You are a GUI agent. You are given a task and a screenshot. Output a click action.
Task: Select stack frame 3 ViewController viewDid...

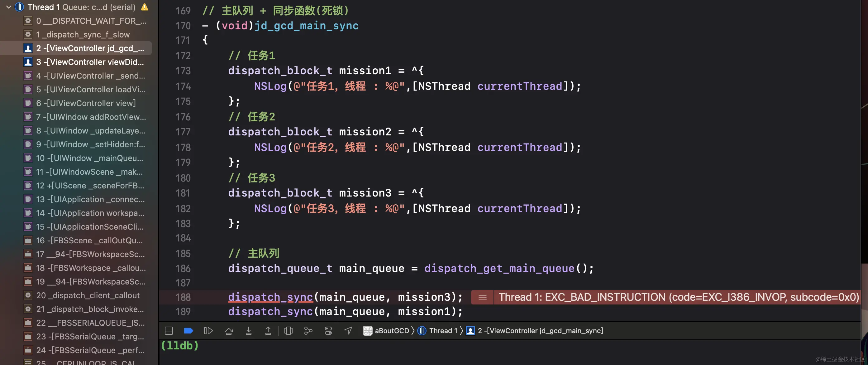pyautogui.click(x=89, y=62)
